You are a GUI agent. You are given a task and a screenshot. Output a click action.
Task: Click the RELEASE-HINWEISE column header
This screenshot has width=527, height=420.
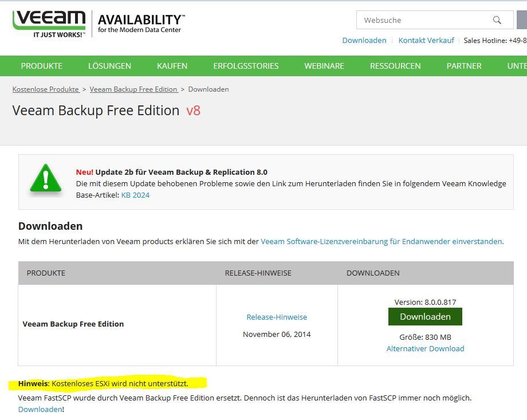point(258,273)
